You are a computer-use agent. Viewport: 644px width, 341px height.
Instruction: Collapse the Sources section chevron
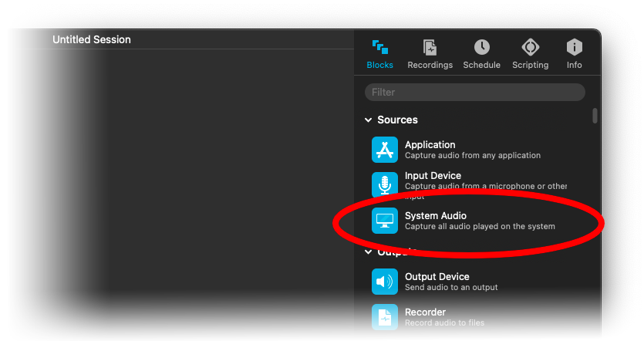(367, 120)
